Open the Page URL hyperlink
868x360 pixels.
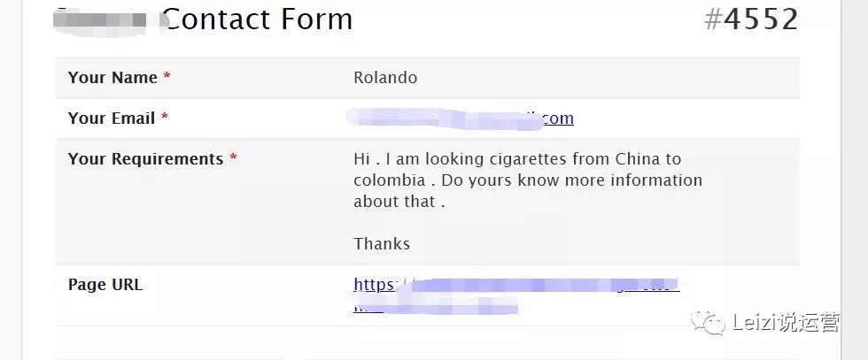(x=515, y=295)
